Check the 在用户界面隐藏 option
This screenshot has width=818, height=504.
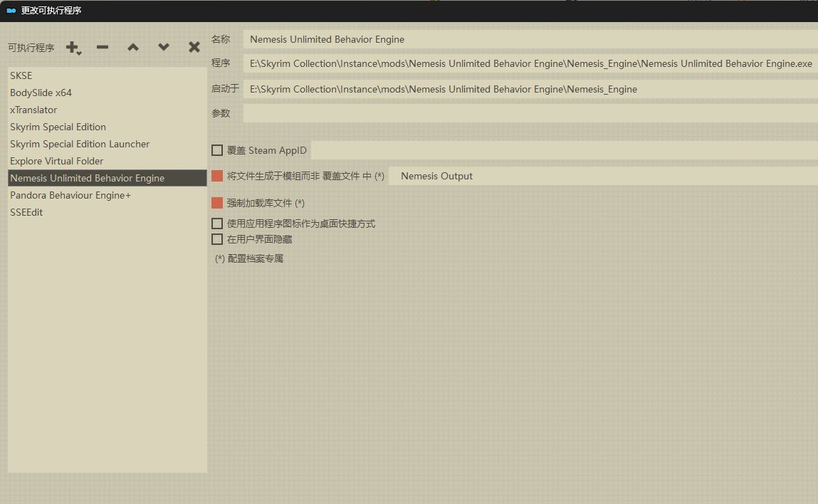point(217,239)
